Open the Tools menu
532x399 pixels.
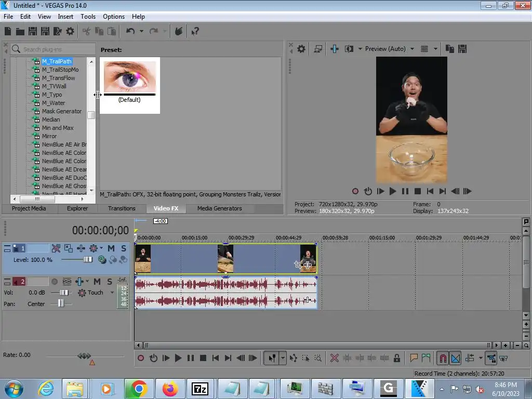(x=88, y=17)
